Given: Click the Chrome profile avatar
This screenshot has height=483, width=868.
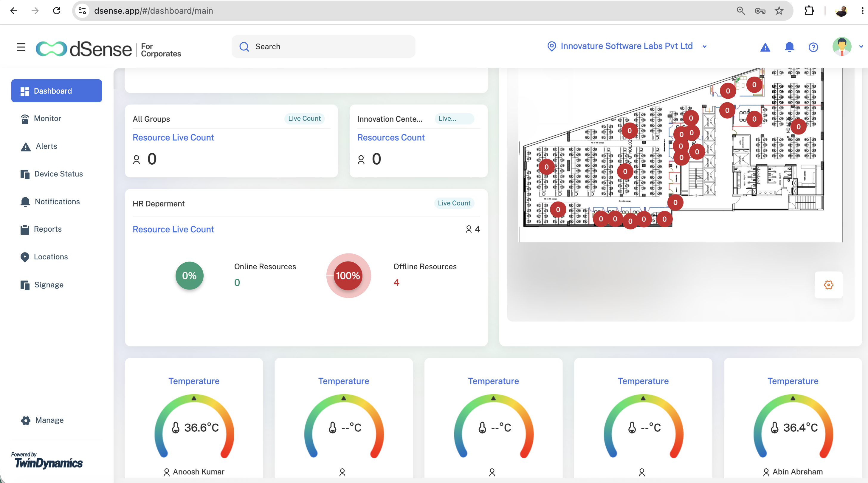Looking at the screenshot, I should [x=841, y=11].
